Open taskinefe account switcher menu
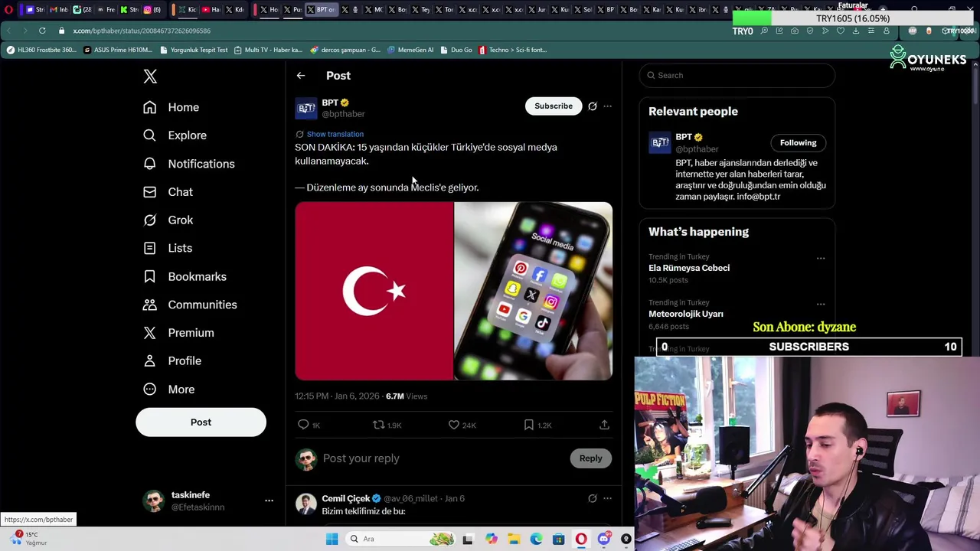Viewport: 980px width, 551px height. (269, 501)
